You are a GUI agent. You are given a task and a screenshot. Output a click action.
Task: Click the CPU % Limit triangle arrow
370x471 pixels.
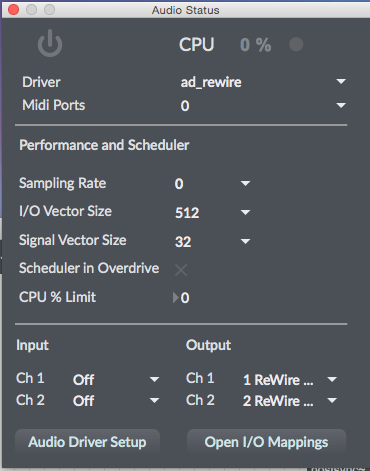pos(175,298)
